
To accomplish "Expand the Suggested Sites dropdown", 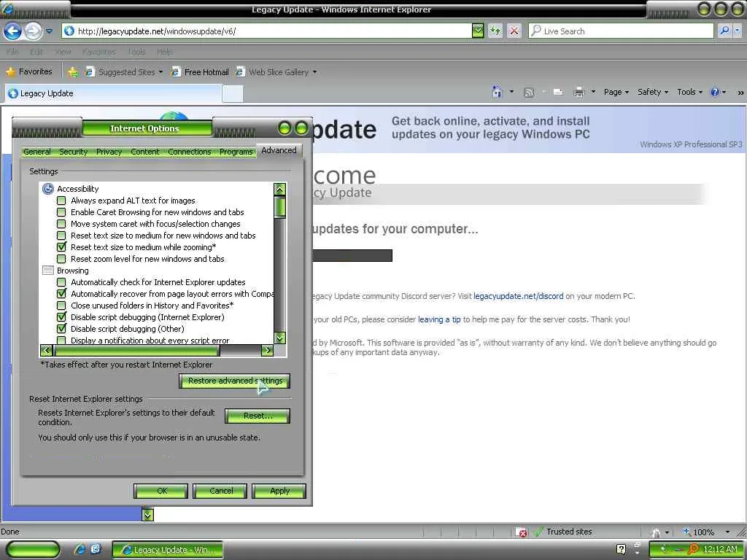I will 160,72.
